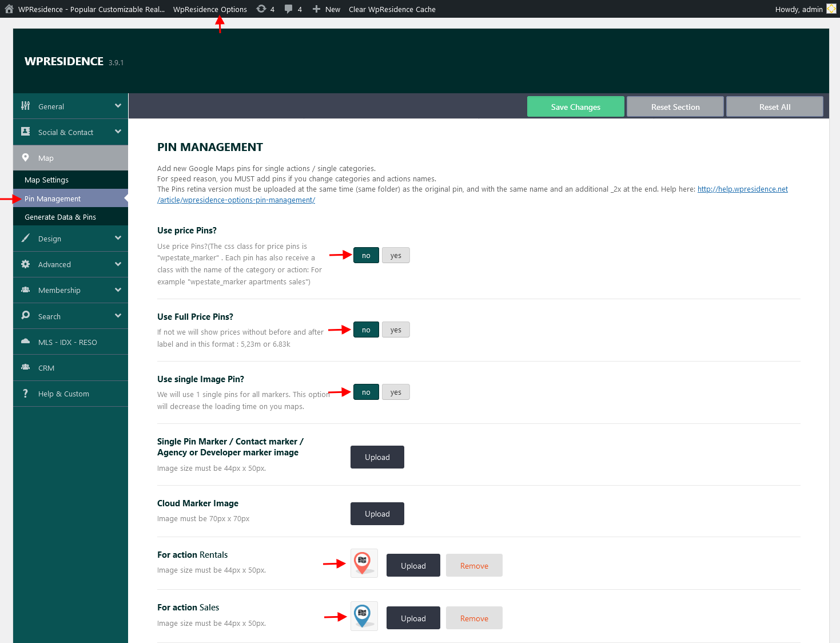Click the PIN MANAGEMENT heading

point(210,147)
